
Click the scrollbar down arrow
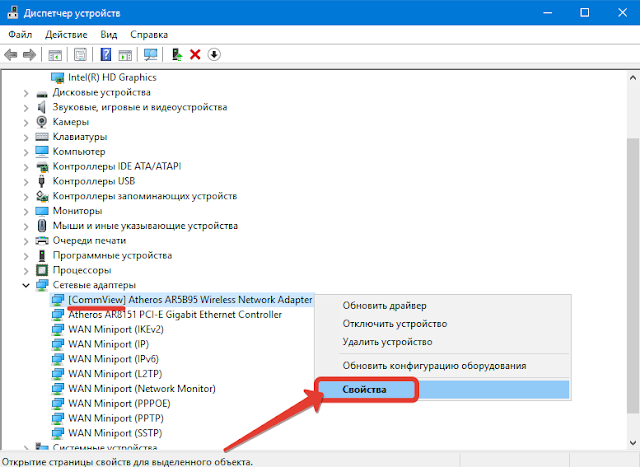click(x=633, y=443)
